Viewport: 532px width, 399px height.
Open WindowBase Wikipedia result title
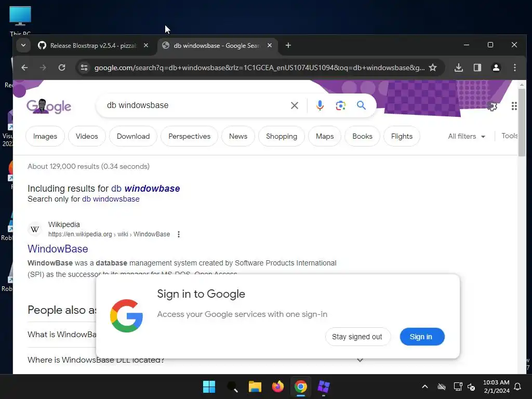tap(58, 249)
